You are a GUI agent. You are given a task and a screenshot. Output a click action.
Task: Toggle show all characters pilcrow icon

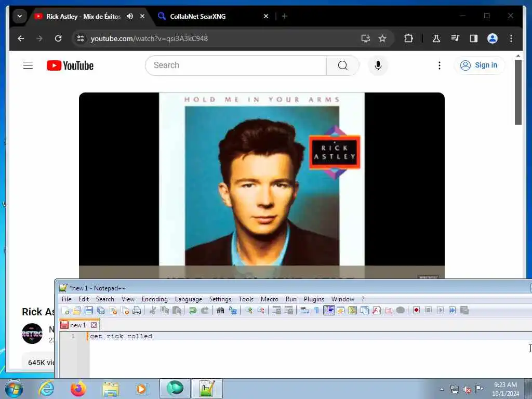pos(316,311)
